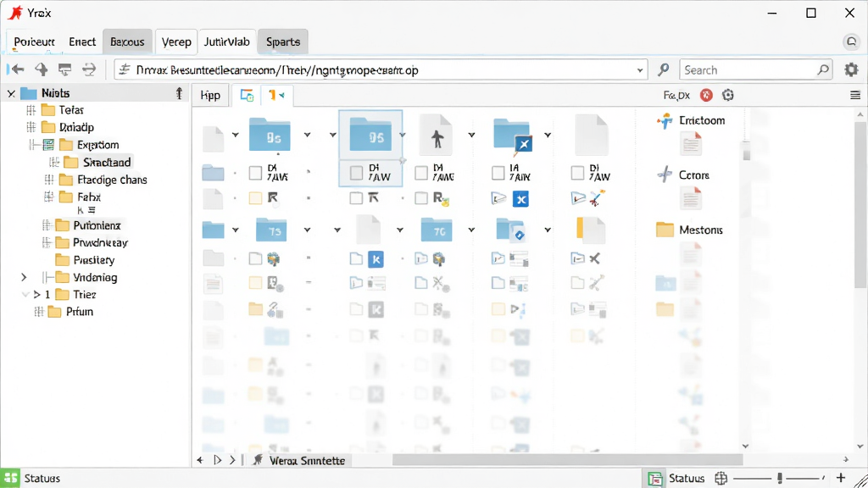The width and height of the screenshot is (868, 488).
Task: Open the Enect menu
Action: click(x=82, y=42)
